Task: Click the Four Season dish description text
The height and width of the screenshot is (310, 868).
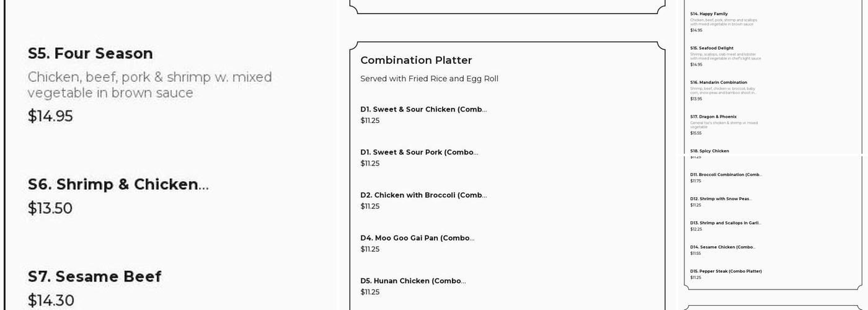Action: pyautogui.click(x=149, y=85)
